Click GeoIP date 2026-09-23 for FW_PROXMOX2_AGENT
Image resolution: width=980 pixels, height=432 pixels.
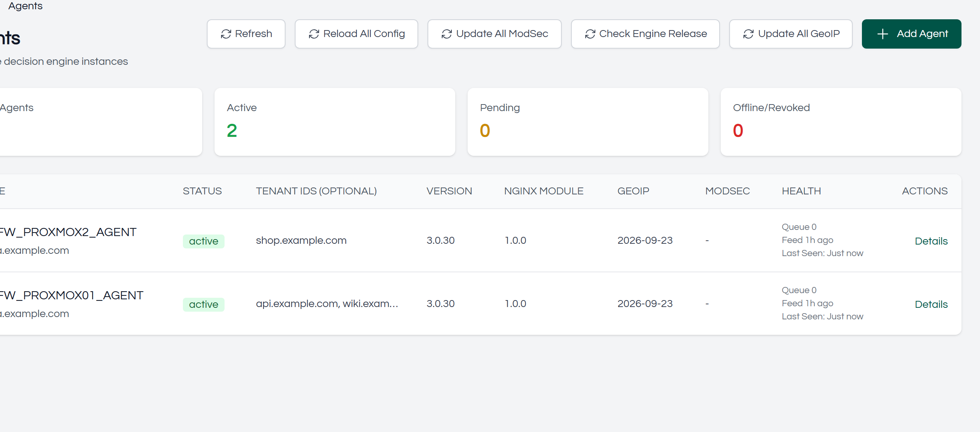pyautogui.click(x=645, y=240)
